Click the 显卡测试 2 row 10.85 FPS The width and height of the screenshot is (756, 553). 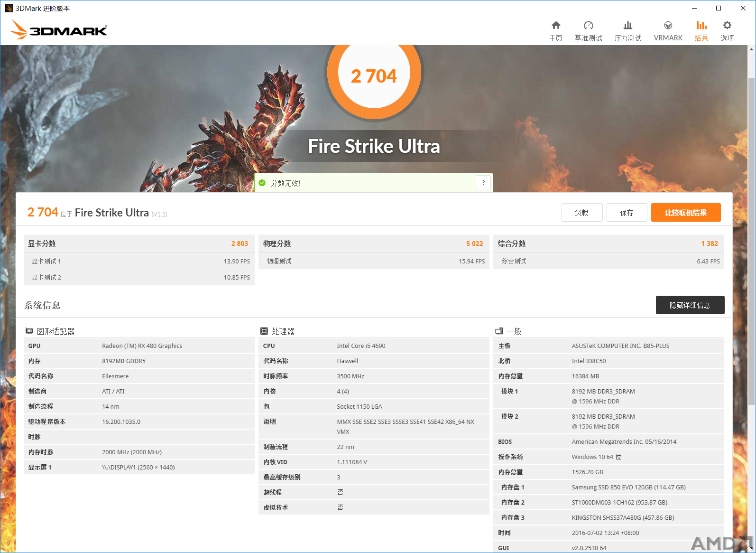tap(139, 277)
